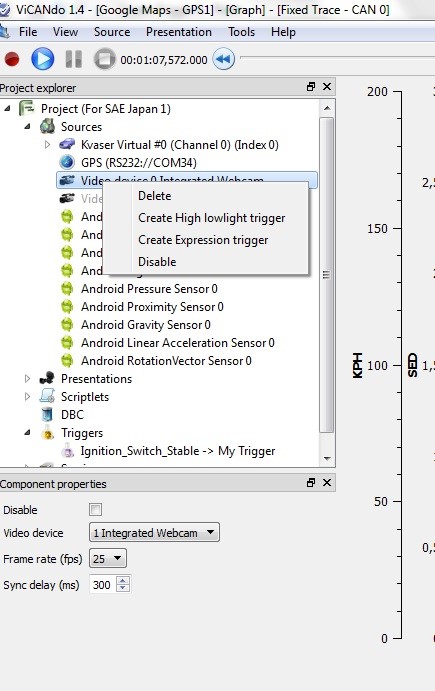Expand the Kvaser Virtual #0 node
This screenshot has width=435, height=691.
47,145
